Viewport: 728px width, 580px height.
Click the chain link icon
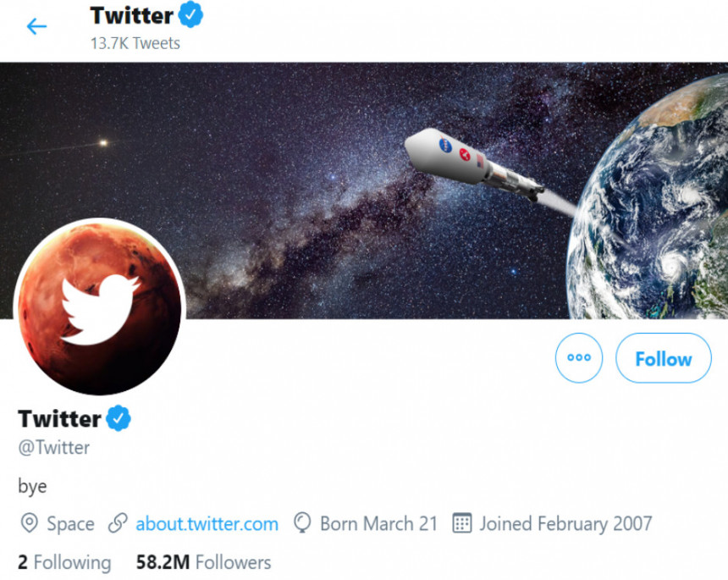[119, 523]
